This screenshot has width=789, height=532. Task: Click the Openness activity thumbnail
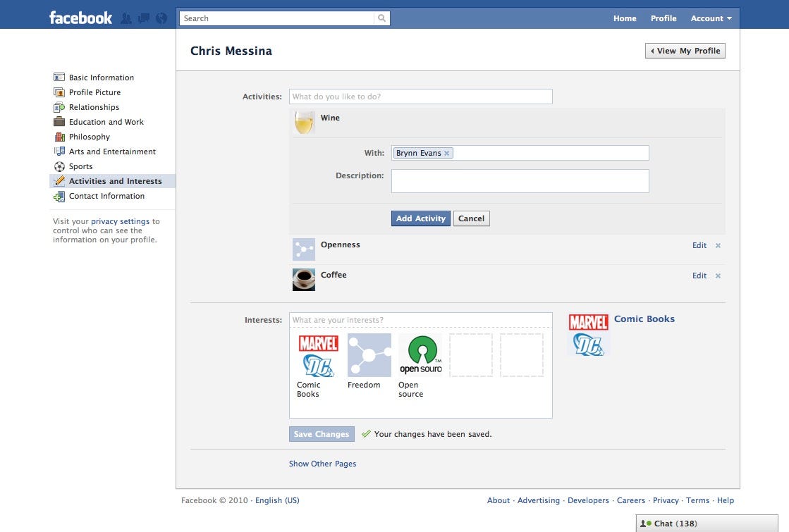[304, 249]
